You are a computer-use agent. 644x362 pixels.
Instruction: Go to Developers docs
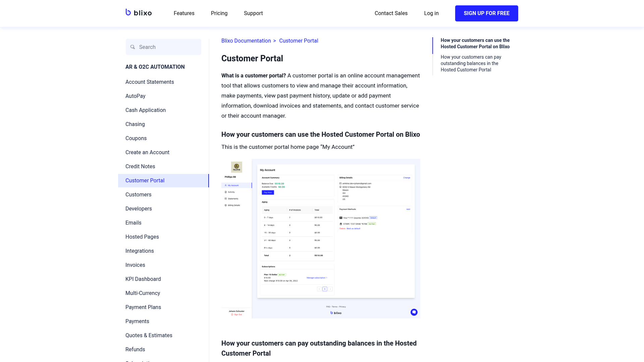point(139,209)
